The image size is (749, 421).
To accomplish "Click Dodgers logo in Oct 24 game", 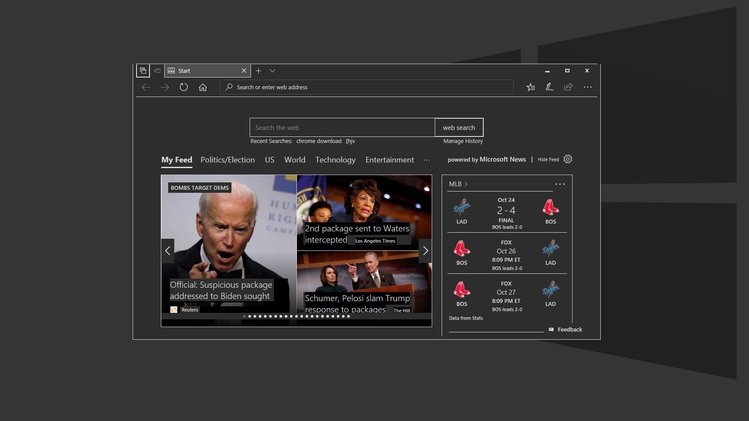I will (x=461, y=207).
